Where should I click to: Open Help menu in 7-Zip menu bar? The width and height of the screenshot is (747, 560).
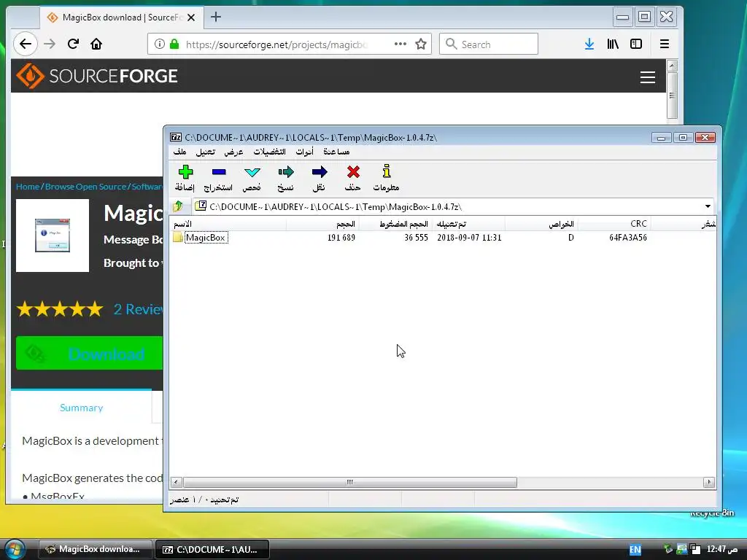(336, 152)
